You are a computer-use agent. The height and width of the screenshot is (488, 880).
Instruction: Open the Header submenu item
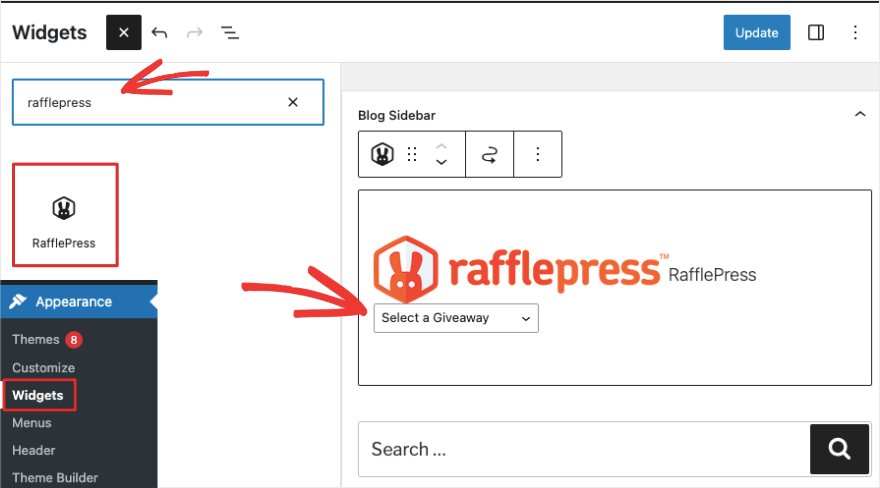tap(34, 450)
